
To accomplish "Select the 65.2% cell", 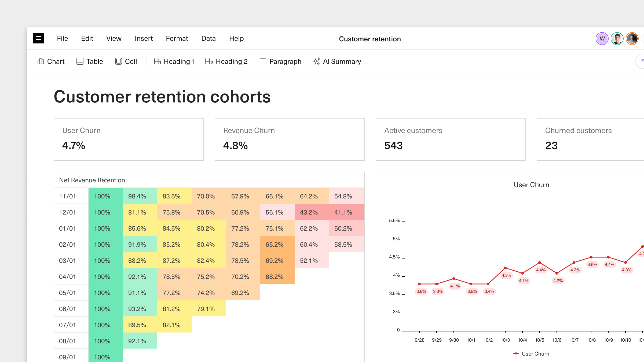I will (x=277, y=244).
